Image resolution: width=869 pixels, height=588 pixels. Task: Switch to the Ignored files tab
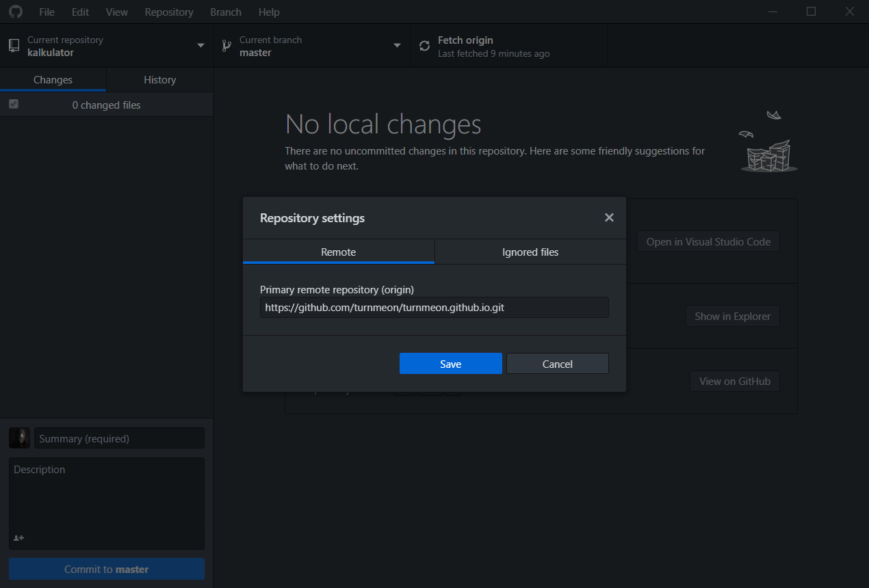click(x=530, y=252)
